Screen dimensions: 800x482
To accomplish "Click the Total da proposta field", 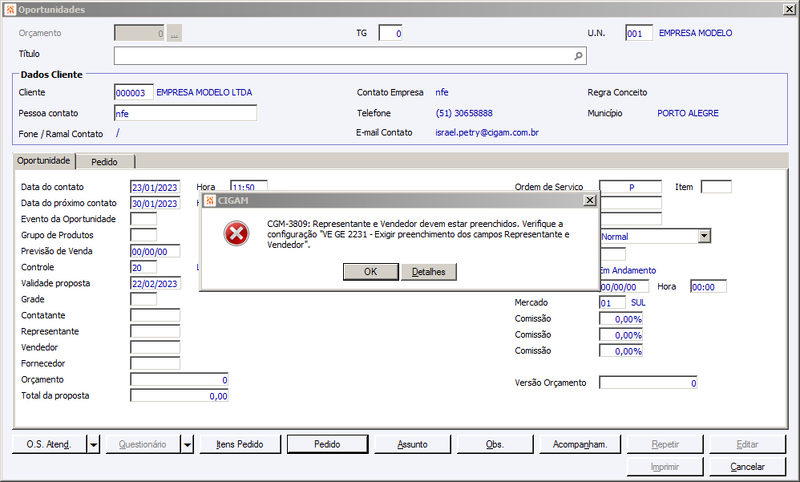I will (x=179, y=396).
